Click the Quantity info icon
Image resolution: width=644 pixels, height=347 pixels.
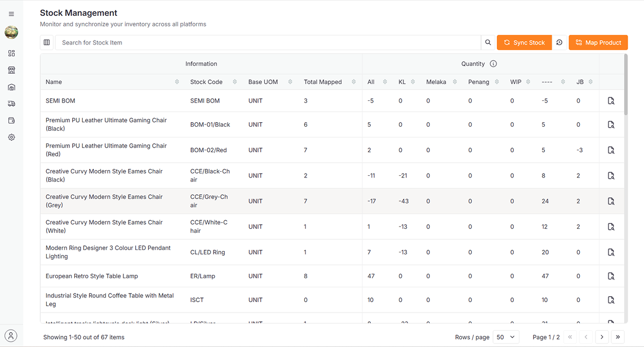point(494,64)
